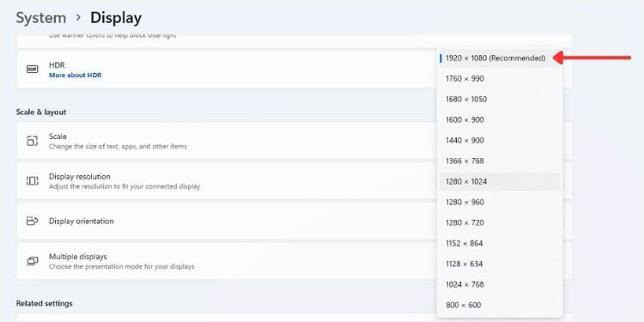Click the Display resolution icon
The width and height of the screenshot is (644, 322).
(x=32, y=180)
